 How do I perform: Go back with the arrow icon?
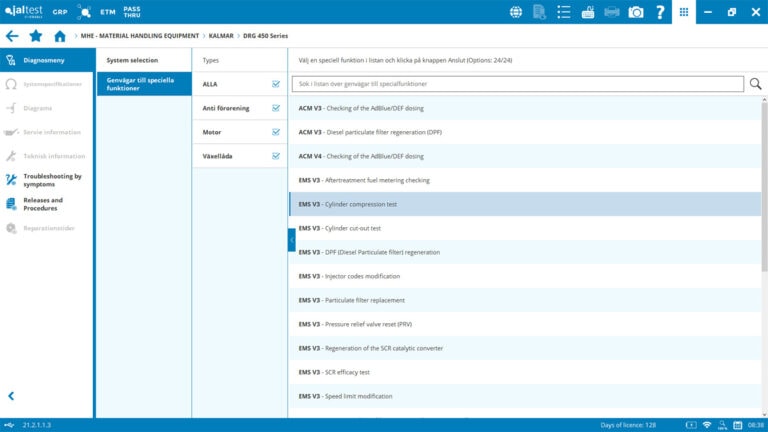click(x=12, y=36)
